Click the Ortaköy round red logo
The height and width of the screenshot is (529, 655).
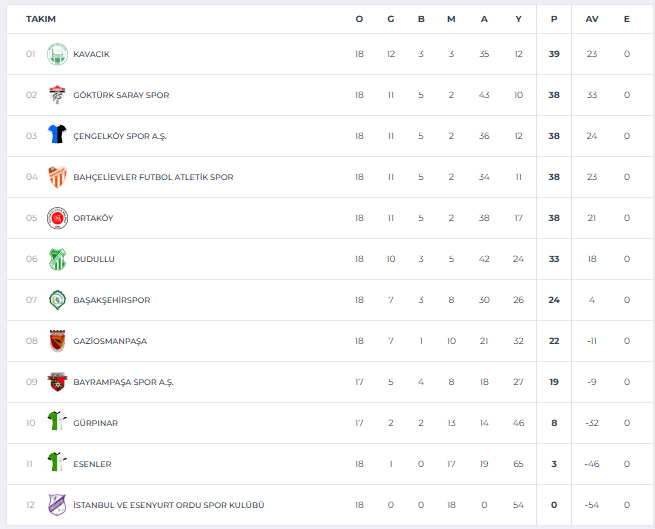[x=57, y=218]
